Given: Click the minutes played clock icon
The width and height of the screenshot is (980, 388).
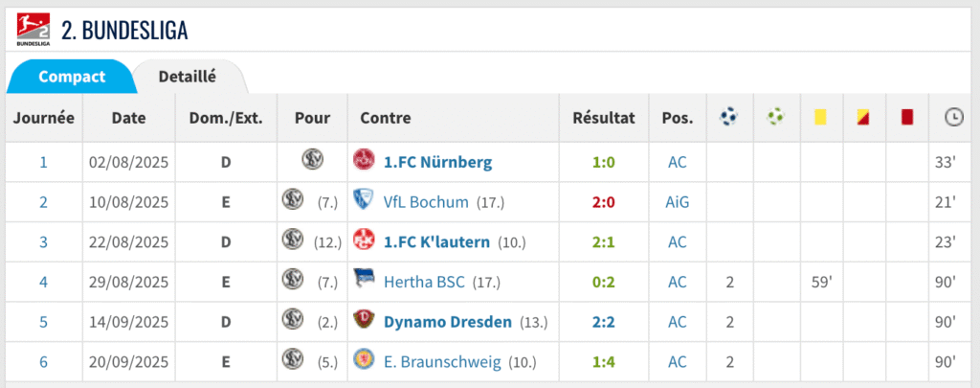Looking at the screenshot, I should tap(953, 118).
